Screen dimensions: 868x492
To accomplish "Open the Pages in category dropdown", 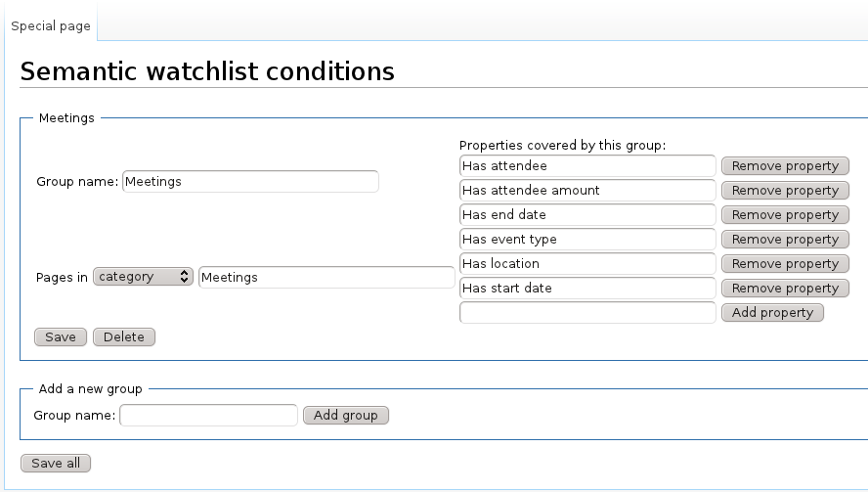I will pos(143,277).
